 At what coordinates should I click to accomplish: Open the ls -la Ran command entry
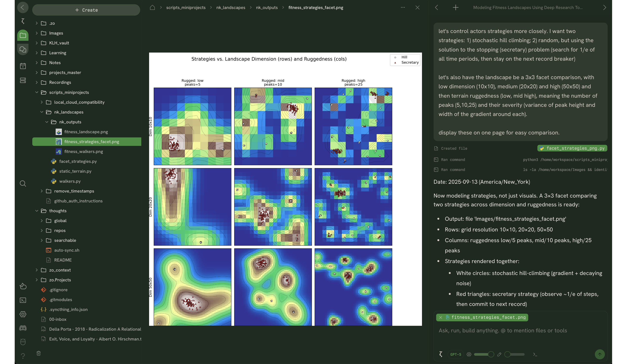(x=520, y=170)
